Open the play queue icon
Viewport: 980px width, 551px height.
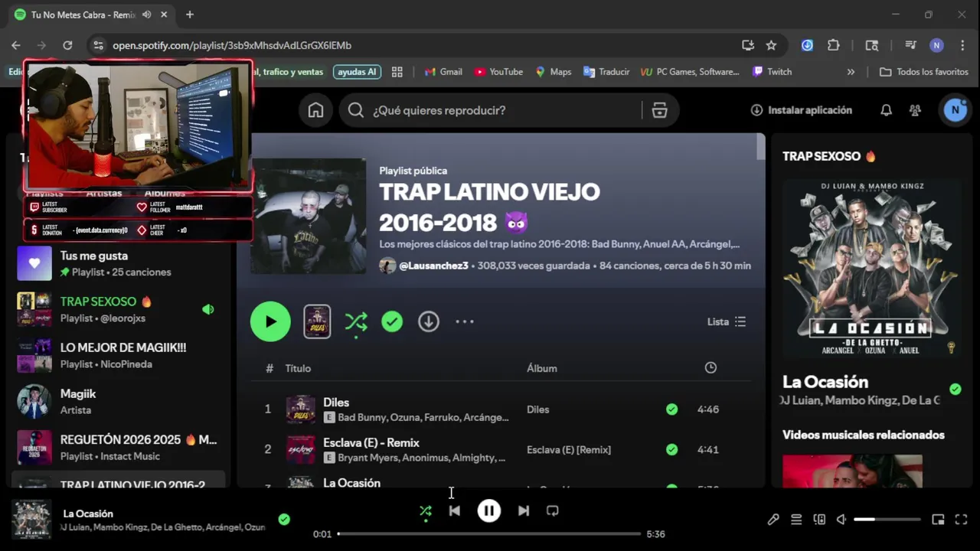796,520
